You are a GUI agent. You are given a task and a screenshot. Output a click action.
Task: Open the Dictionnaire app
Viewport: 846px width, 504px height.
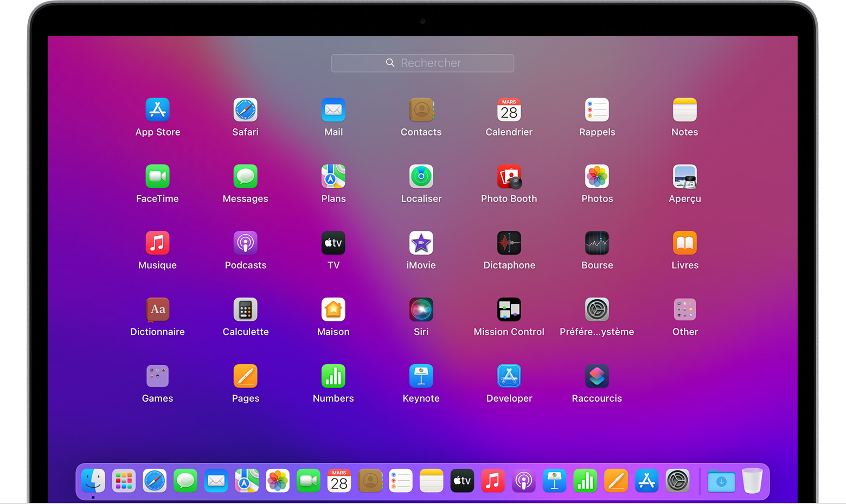tap(157, 310)
